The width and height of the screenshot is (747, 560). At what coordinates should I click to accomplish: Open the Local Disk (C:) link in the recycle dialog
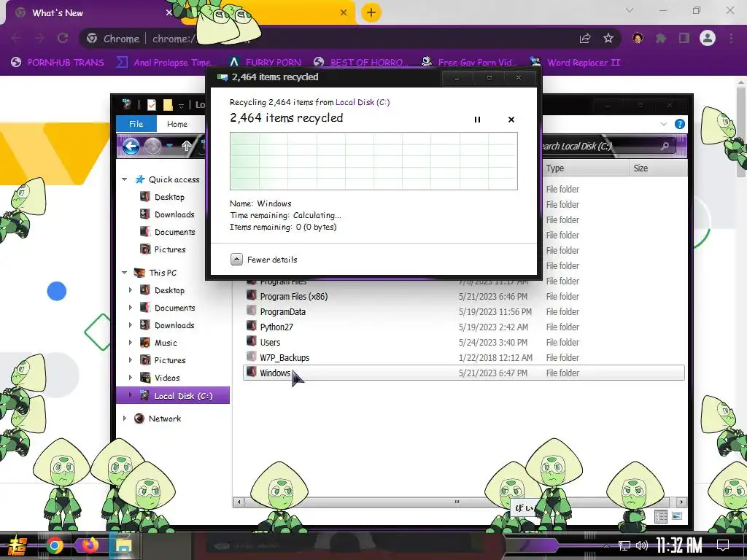362,102
